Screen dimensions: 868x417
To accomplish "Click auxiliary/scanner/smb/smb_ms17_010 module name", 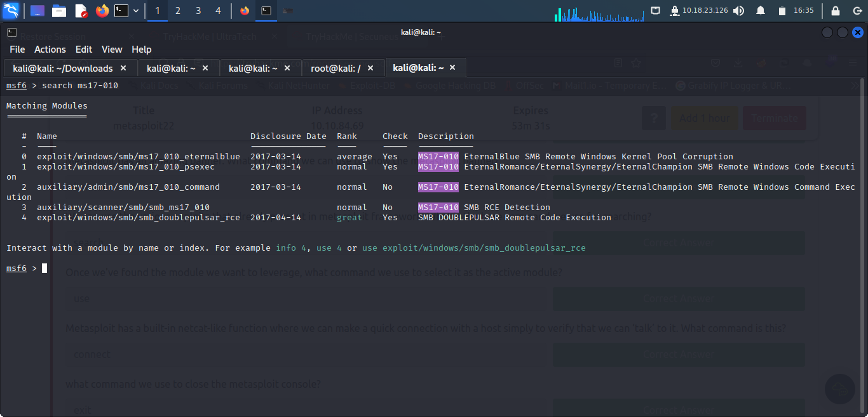I will 123,208.
